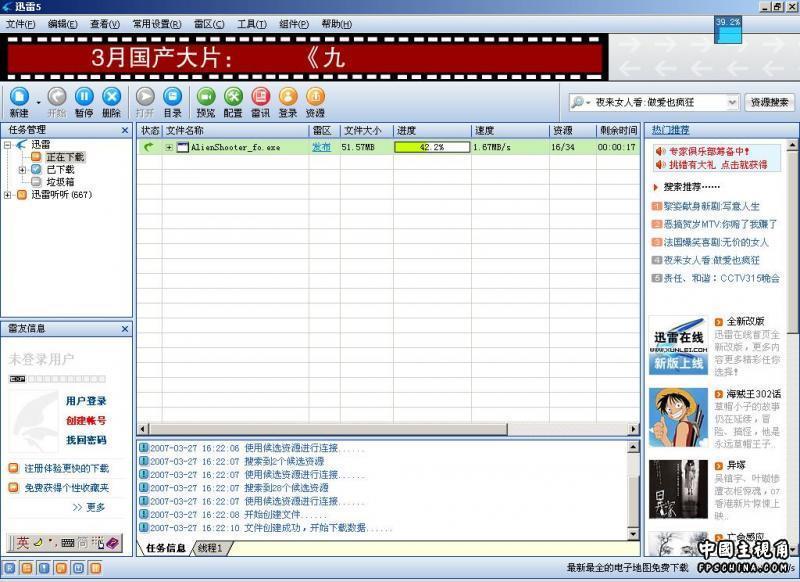Click the 资源 resources toolbar icon

coord(315,96)
